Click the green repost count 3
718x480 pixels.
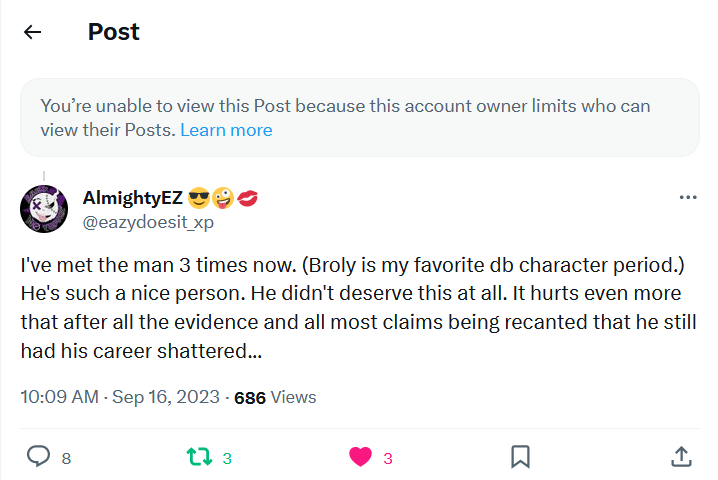[227, 458]
